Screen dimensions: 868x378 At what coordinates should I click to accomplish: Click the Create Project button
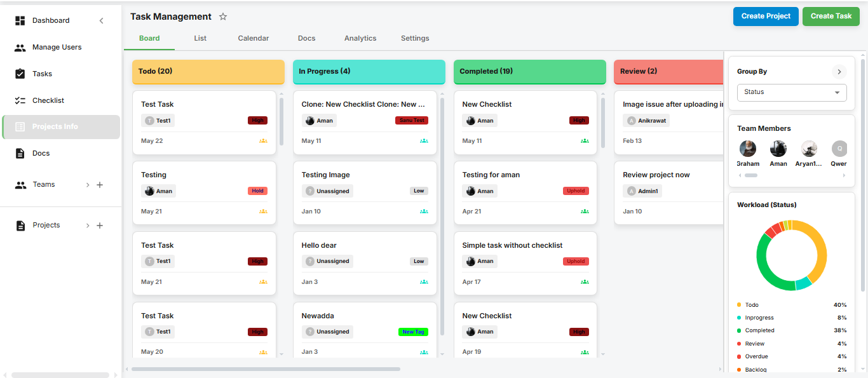coord(766,17)
